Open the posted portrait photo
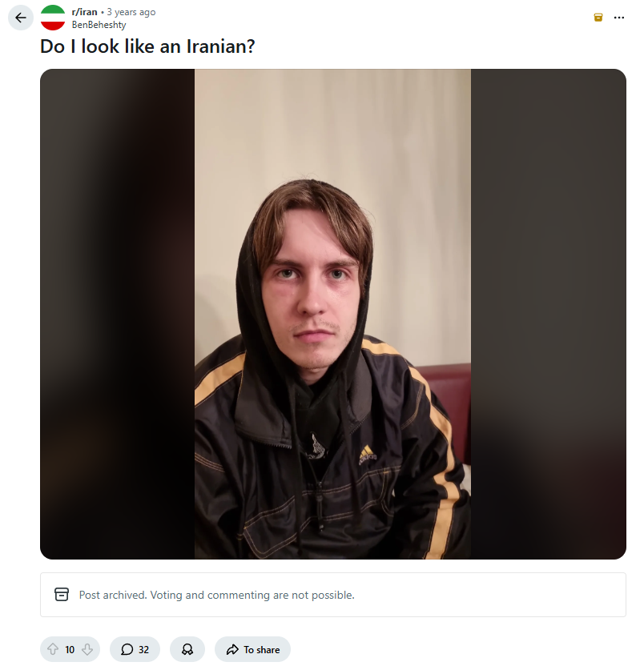Screen dimensions: 644x670 332,314
